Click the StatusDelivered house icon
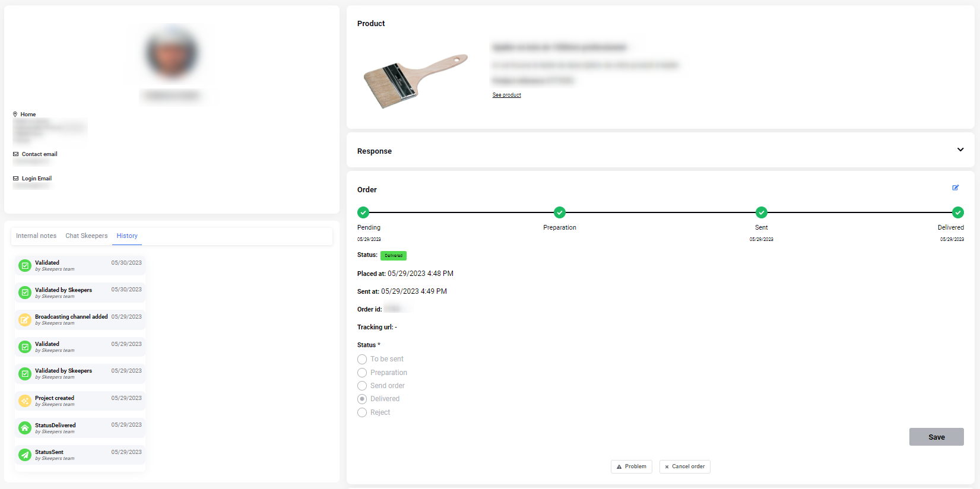This screenshot has width=980, height=489. pos(25,428)
